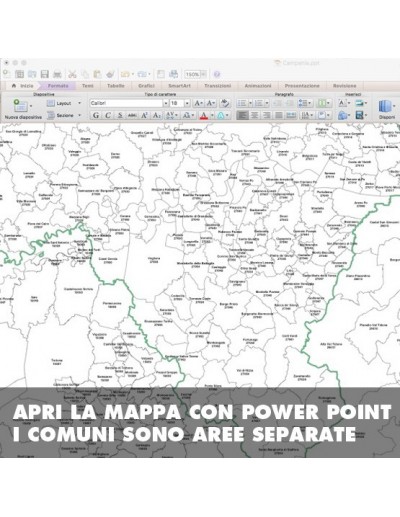Open the font name dropdown arrow
Viewport: 400px width, 517px height.
pos(165,103)
